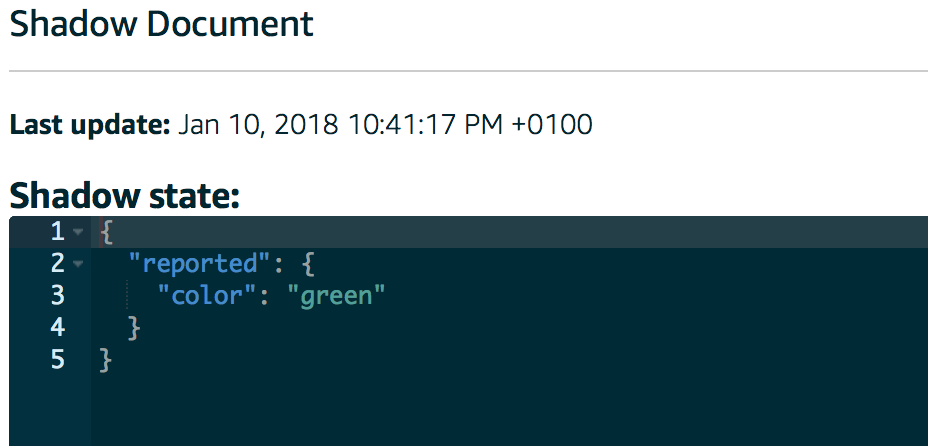Click line number 1 in gutter
Viewport: 928px width, 446px height.
click(57, 232)
